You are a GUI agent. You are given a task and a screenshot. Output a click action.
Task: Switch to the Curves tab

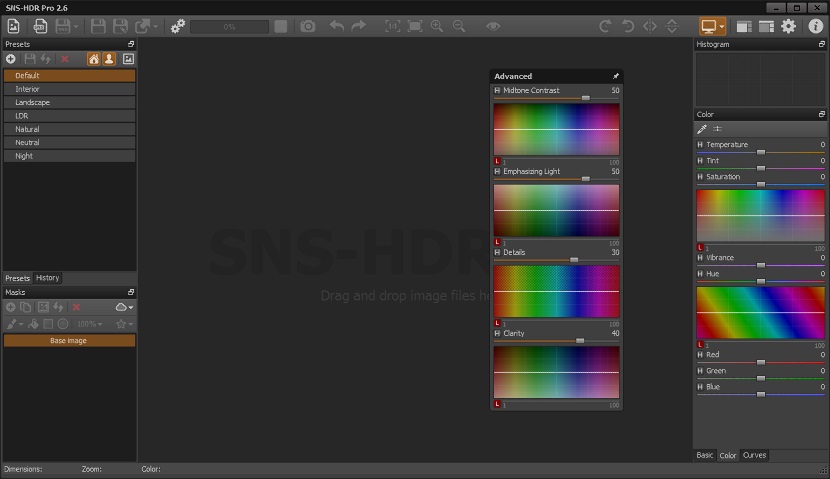tap(754, 455)
